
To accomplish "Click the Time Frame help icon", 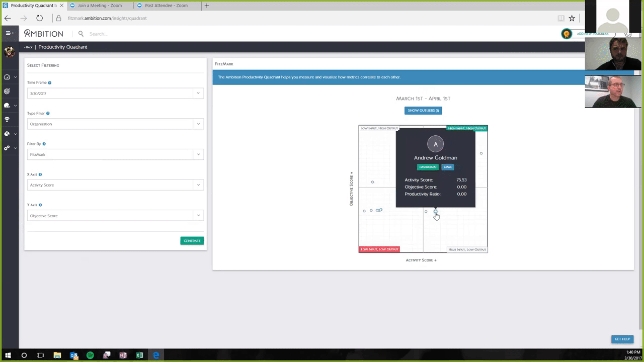I will pos(49,82).
